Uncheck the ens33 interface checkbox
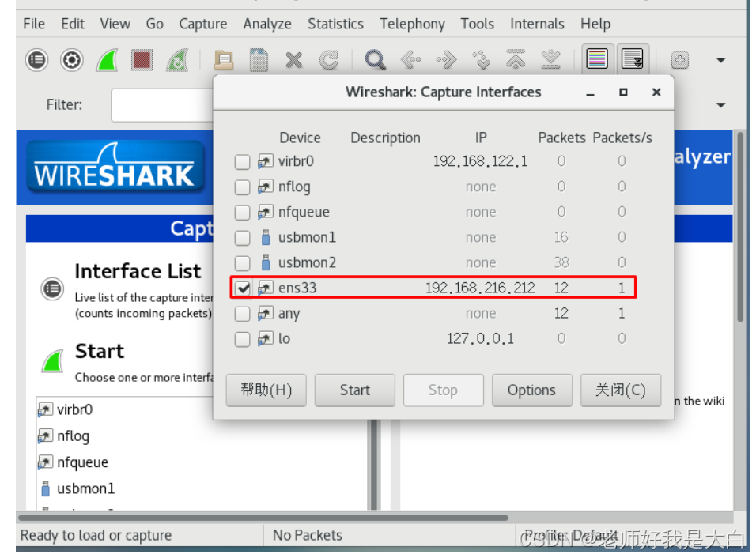This screenshot has height=558, width=756. (x=242, y=288)
